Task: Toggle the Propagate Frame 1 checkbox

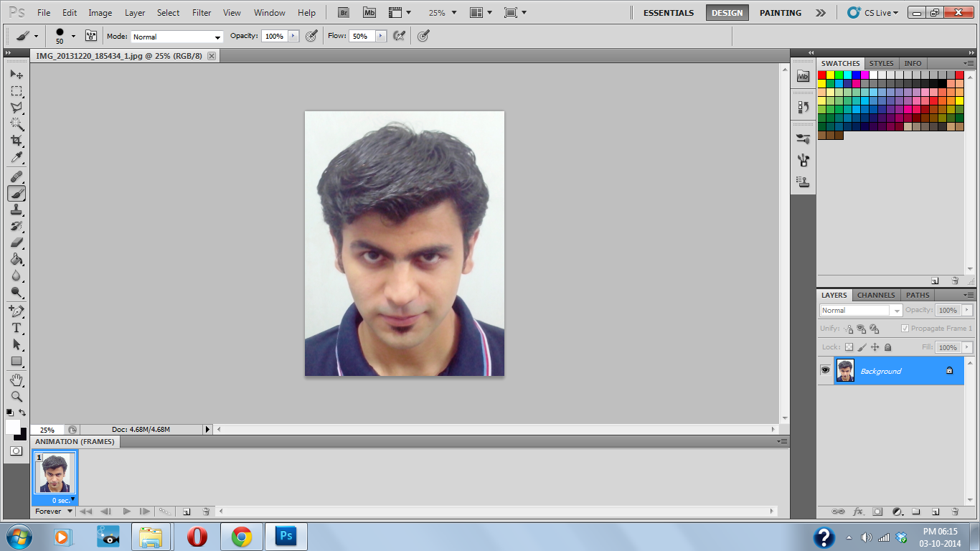Action: [x=905, y=329]
